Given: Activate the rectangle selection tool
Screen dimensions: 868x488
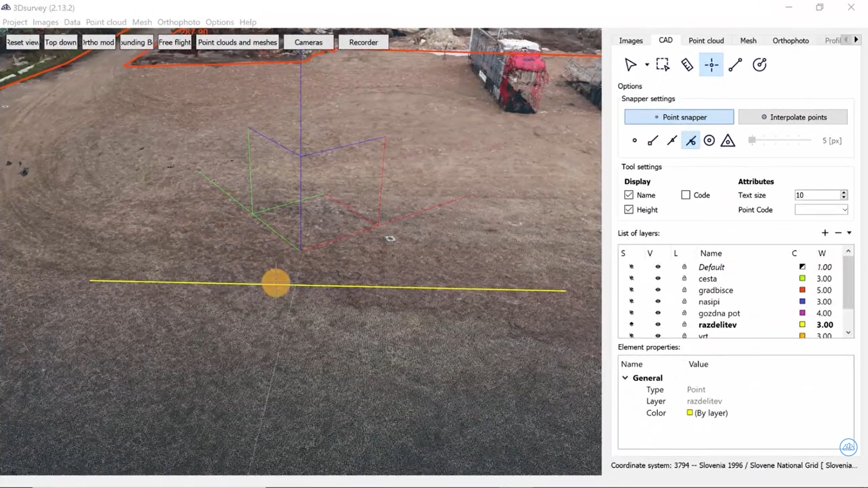Looking at the screenshot, I should (662, 64).
